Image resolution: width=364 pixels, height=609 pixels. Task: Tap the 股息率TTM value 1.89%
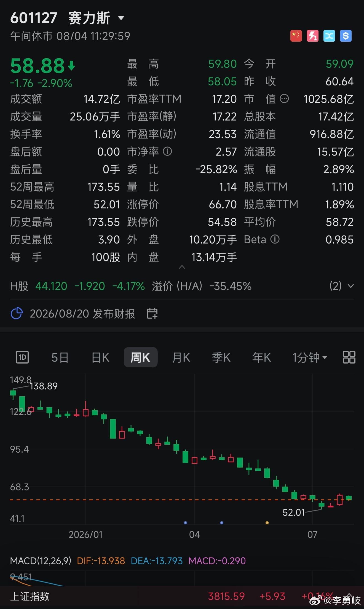click(x=339, y=205)
